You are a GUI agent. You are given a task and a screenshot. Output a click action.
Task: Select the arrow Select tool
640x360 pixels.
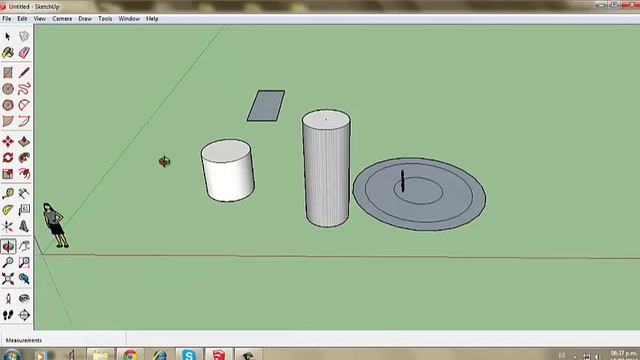tap(8, 36)
